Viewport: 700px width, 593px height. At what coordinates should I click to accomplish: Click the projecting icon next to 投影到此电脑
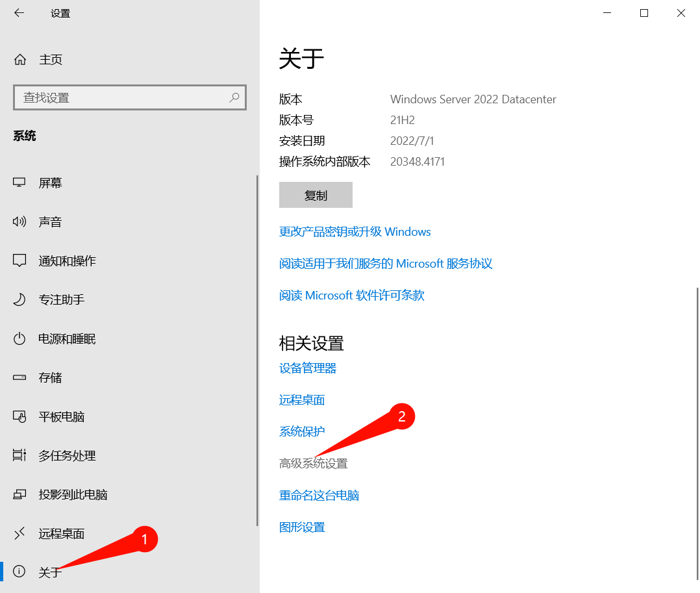pyautogui.click(x=19, y=494)
